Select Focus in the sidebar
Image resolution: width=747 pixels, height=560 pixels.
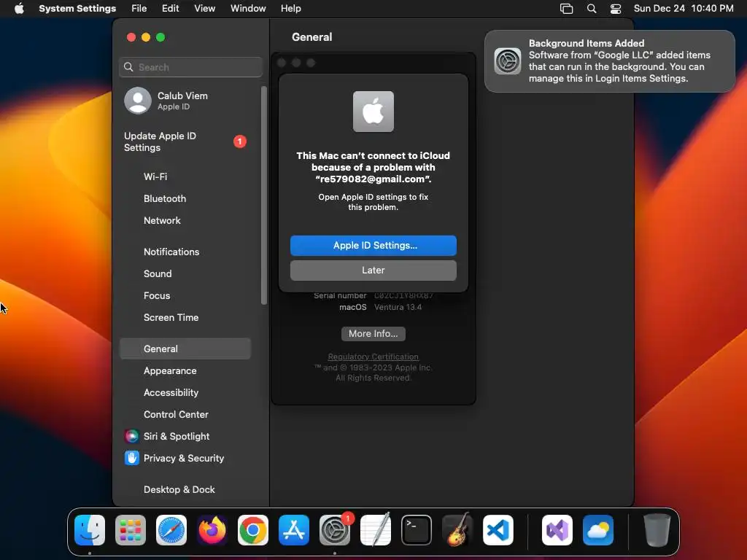click(x=185, y=296)
